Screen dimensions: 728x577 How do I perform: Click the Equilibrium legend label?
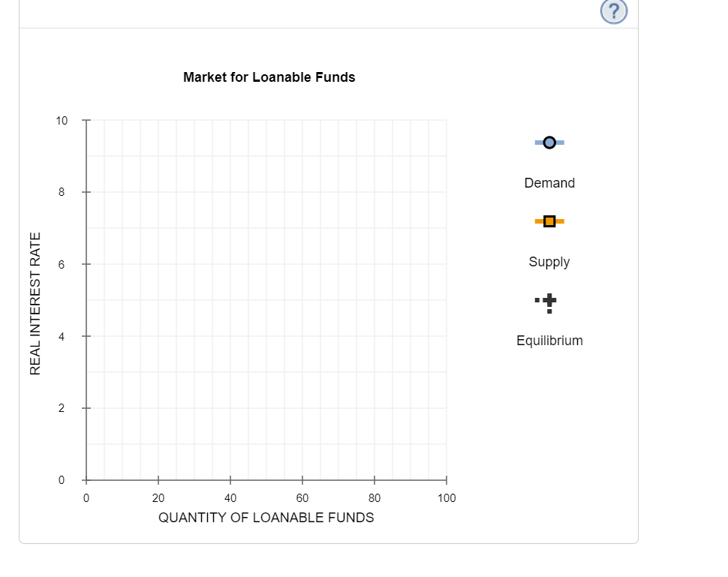pyautogui.click(x=549, y=341)
